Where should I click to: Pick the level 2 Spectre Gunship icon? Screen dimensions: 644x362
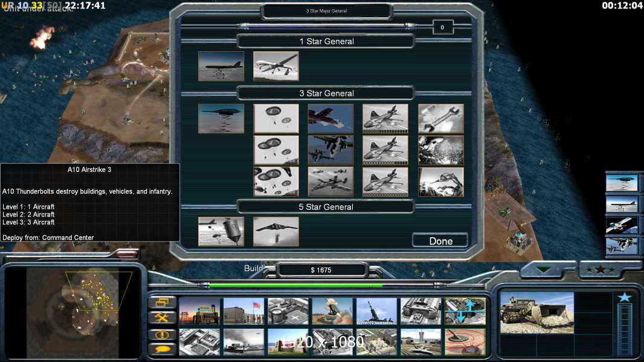(385, 150)
